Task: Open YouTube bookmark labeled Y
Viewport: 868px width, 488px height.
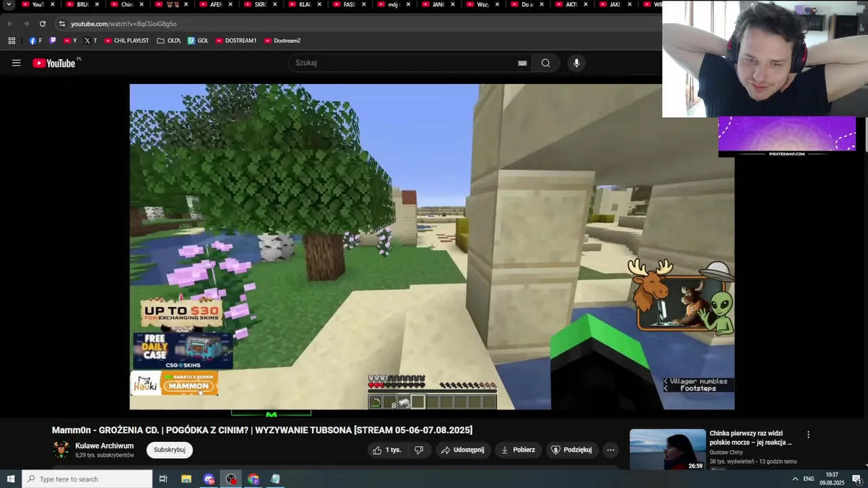Action: 70,41
